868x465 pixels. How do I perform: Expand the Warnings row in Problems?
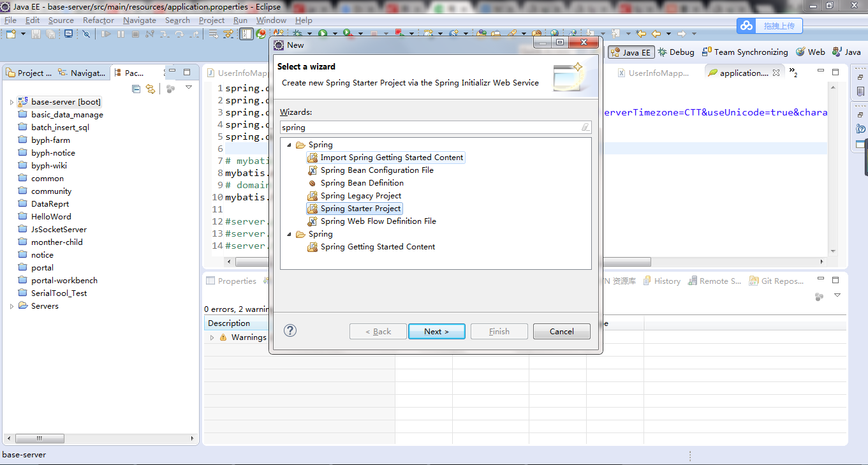pos(212,337)
